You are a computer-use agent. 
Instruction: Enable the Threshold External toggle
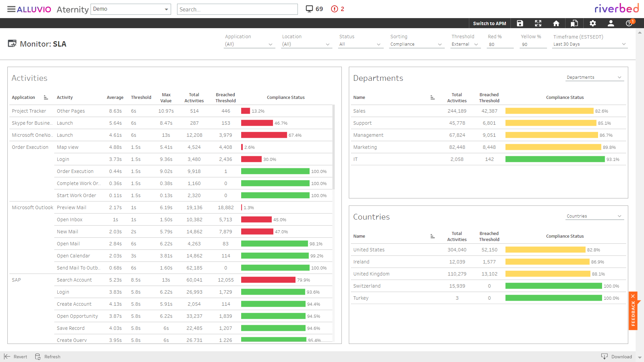pyautogui.click(x=465, y=44)
